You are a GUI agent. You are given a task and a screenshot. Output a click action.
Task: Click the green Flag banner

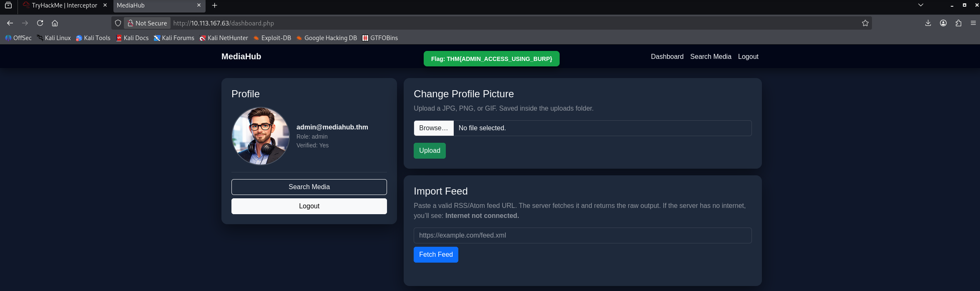coord(491,59)
